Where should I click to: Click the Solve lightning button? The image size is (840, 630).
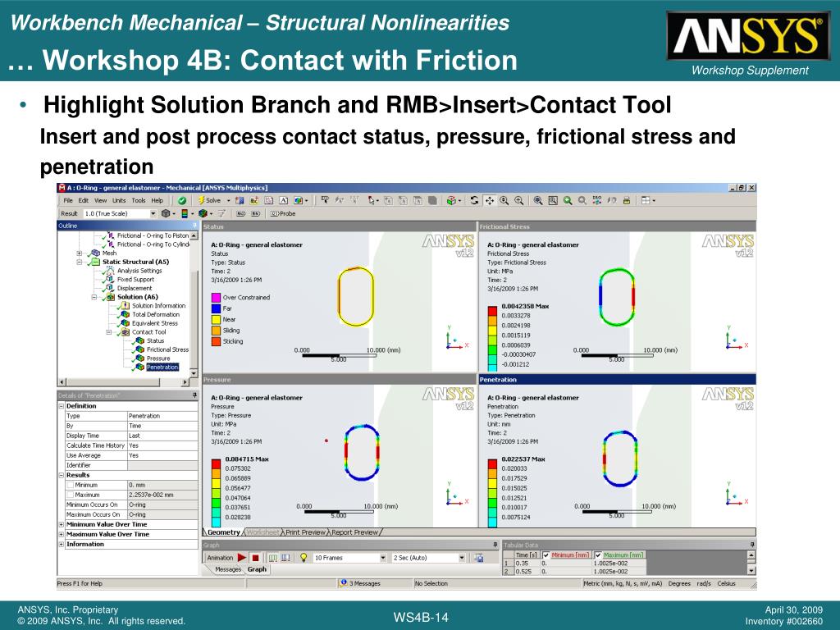(210, 200)
